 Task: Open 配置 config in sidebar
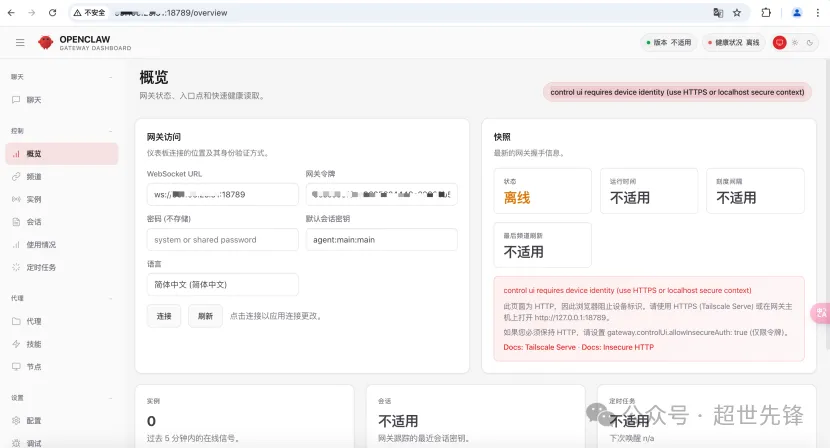point(62,420)
